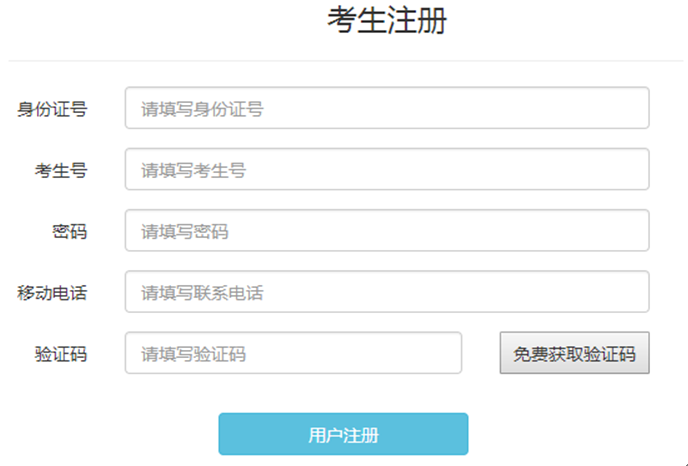Request a free verification code
The width and height of the screenshot is (688, 466).
click(x=574, y=353)
